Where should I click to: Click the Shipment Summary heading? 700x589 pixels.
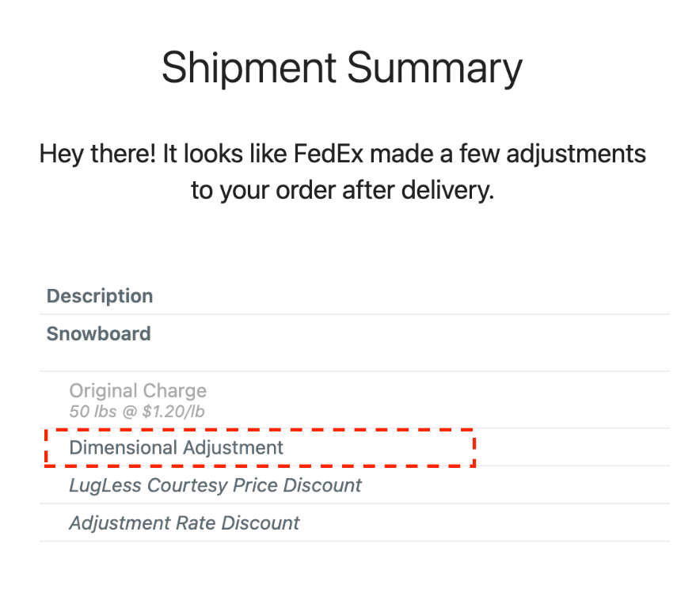(x=342, y=67)
